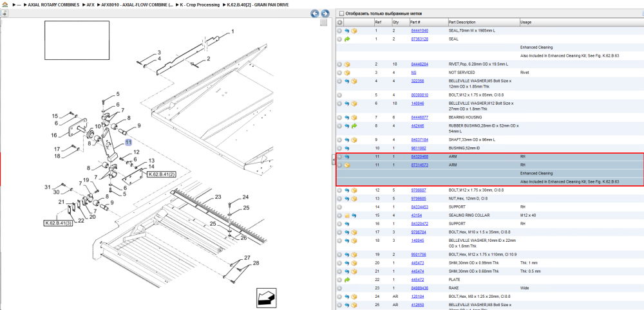Collapse the parts panel using the splitter arrow
This screenshot has height=310, width=644.
click(x=334, y=159)
